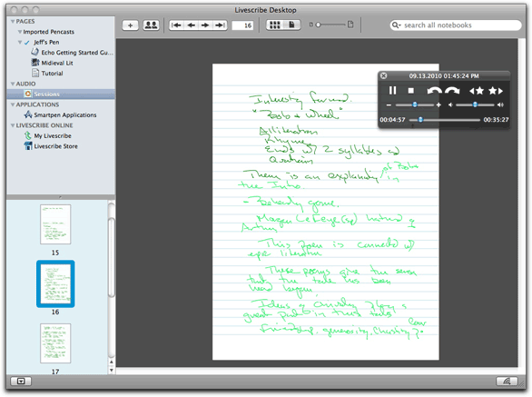Adjust the playback speed slider

[x=415, y=105]
